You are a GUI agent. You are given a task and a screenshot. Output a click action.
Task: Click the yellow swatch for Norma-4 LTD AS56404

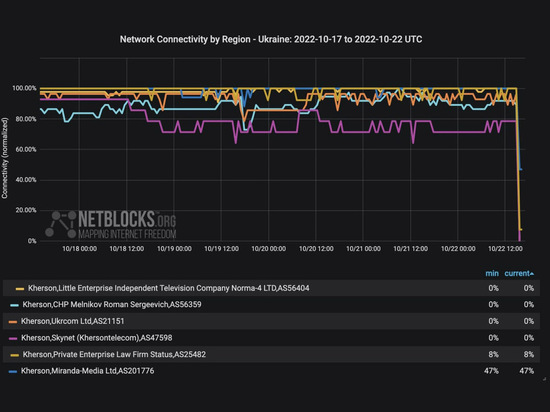coord(20,289)
